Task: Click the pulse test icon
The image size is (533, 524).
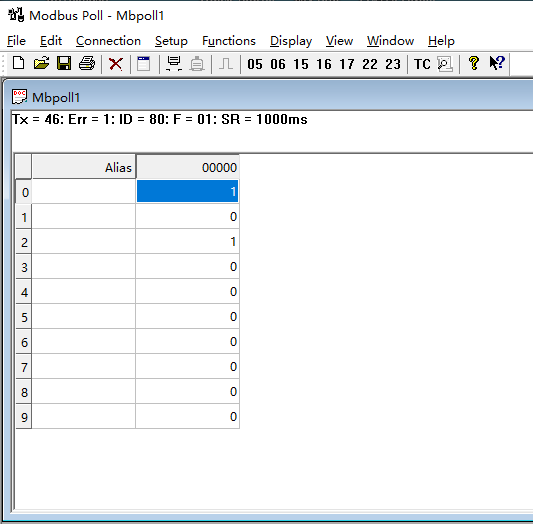Action: 226,64
